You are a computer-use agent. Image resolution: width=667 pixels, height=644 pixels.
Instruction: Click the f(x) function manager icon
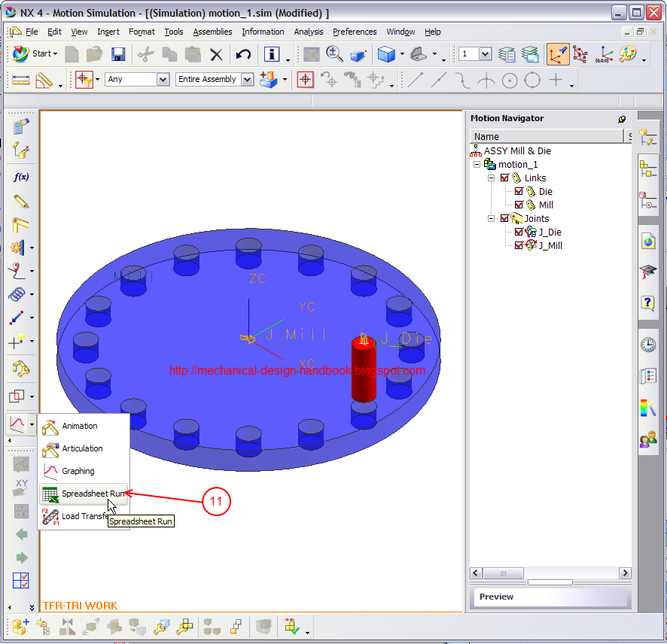(21, 177)
